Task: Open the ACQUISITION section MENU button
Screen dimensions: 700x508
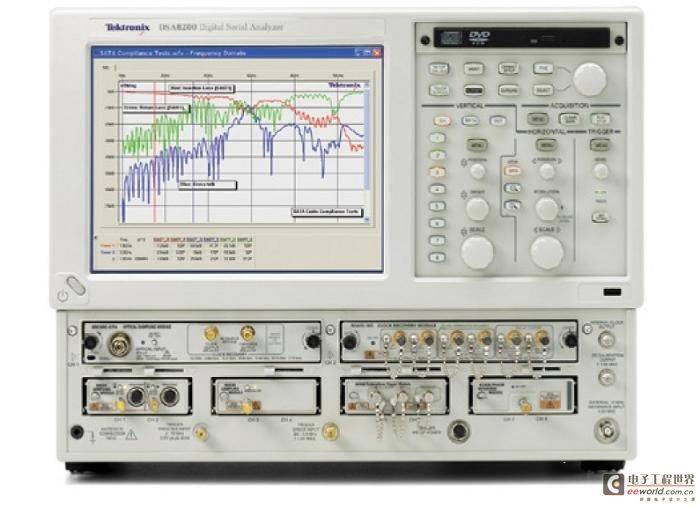Action: (538, 119)
